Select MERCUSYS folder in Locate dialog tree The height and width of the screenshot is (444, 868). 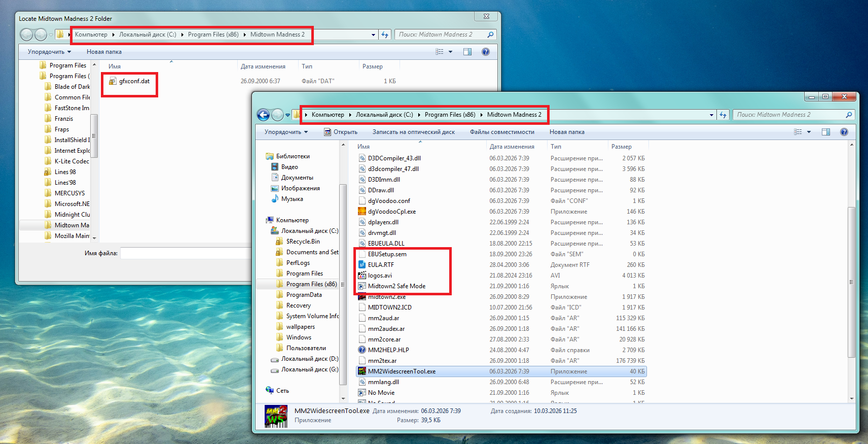tap(69, 193)
